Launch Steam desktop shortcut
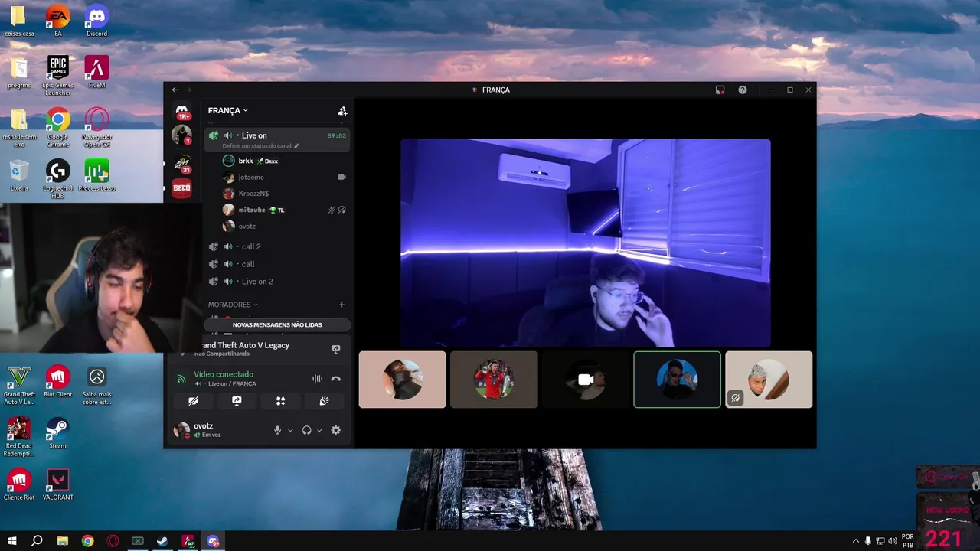 (58, 432)
